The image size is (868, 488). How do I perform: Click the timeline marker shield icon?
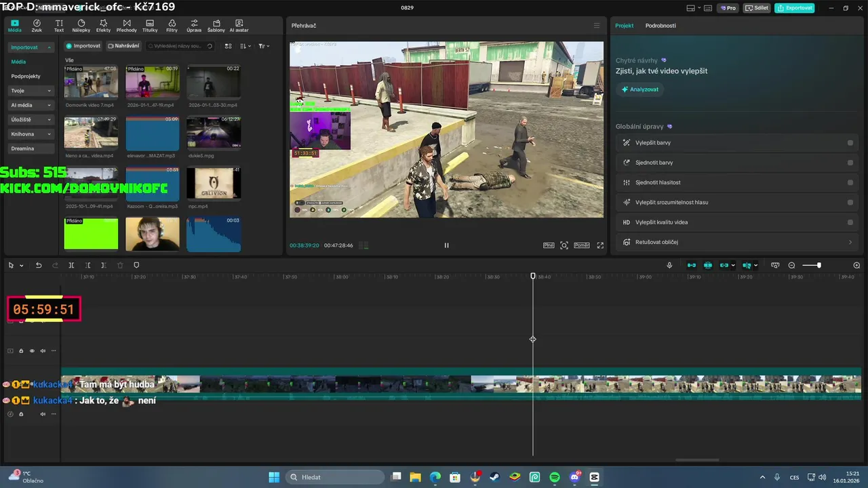(136, 265)
